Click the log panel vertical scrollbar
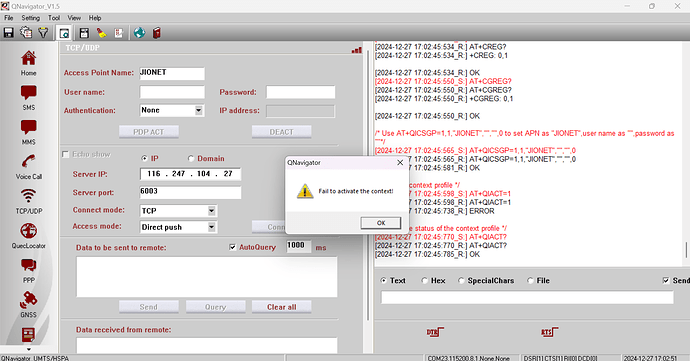690x361 pixels. click(x=686, y=250)
